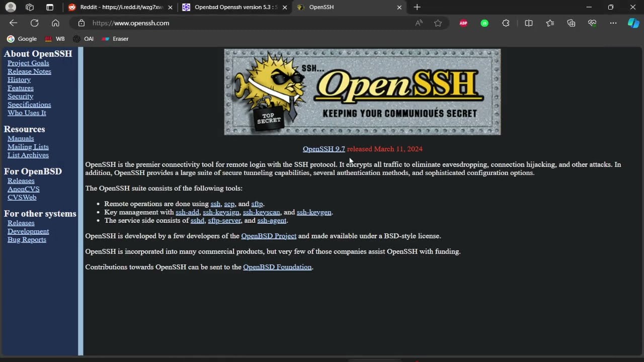
Task: Open the WB bookmark
Action: 55,39
